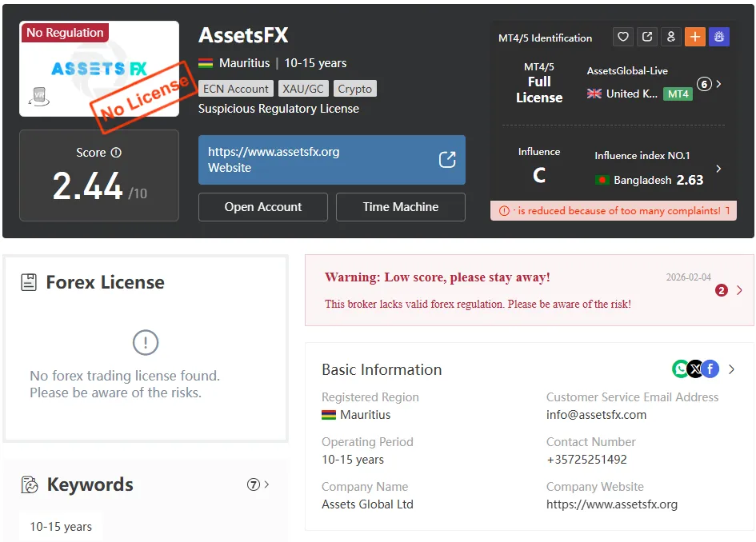Click the info@assetsfx.com email address
Screen dimensions: 756x542
coord(597,415)
